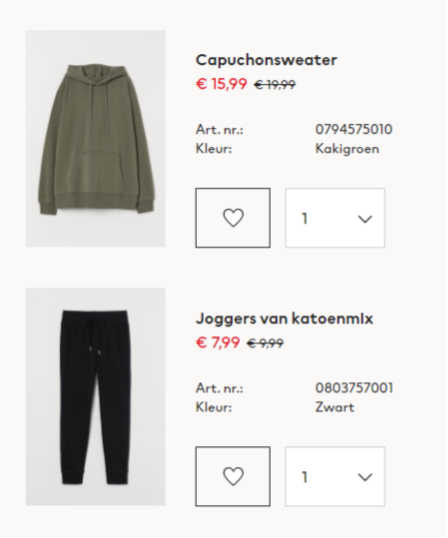Select article number 0794575010

(354, 130)
